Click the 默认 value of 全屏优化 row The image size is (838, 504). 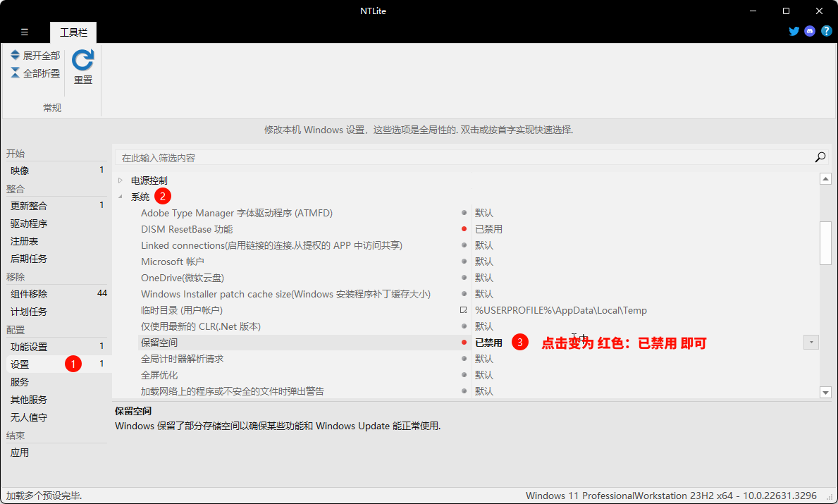coord(483,375)
